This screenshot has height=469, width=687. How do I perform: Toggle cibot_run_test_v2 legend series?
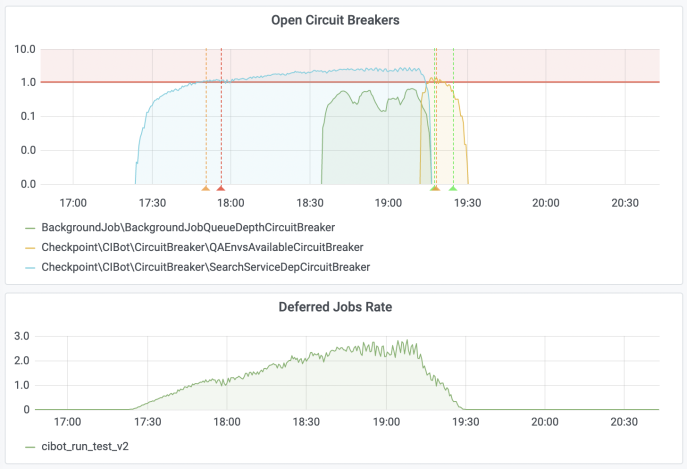pyautogui.click(x=85, y=446)
